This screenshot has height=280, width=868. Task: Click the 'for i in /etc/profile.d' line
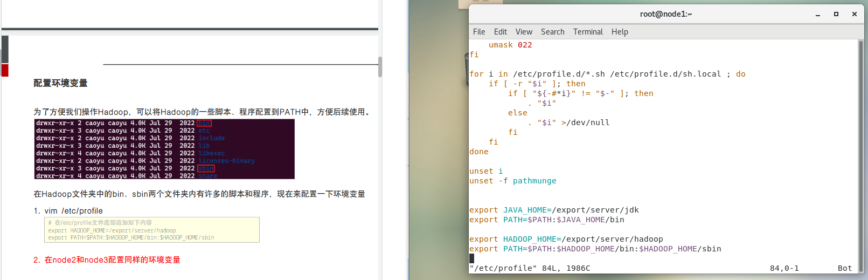608,74
